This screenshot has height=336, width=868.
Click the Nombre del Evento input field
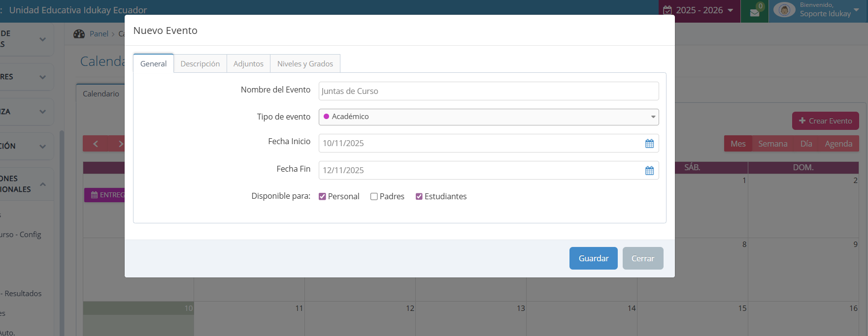(489, 91)
